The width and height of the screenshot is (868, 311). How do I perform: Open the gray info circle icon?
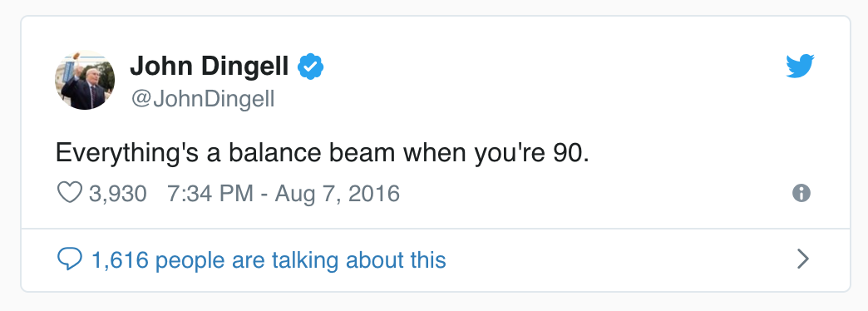[x=801, y=193]
